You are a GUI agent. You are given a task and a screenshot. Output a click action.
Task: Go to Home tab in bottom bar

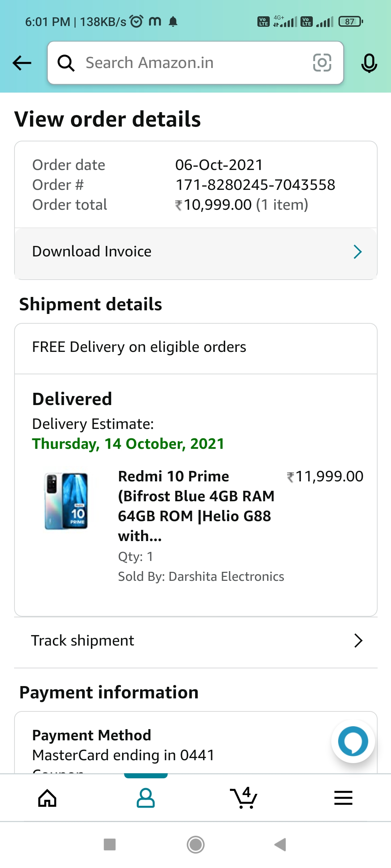[47, 798]
